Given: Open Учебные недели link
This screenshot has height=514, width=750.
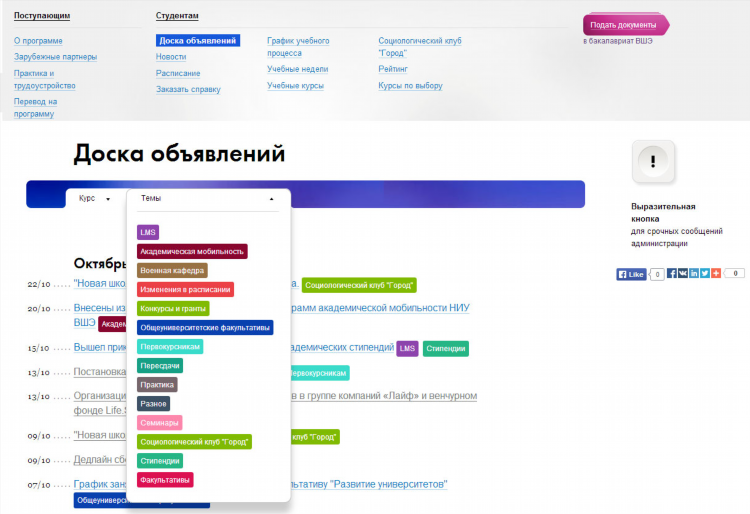Looking at the screenshot, I should 298,69.
